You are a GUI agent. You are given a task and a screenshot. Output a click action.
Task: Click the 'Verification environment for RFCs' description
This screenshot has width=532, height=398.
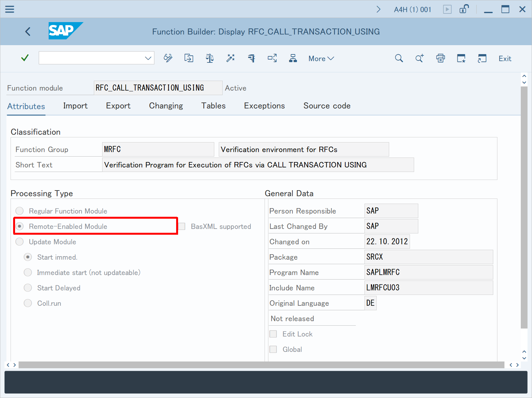pyautogui.click(x=304, y=149)
